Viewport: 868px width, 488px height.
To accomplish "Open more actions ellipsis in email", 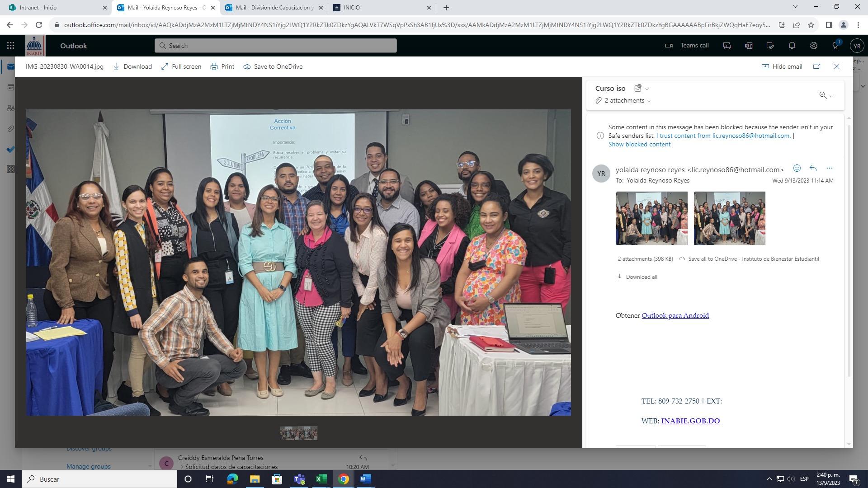I will pyautogui.click(x=829, y=168).
